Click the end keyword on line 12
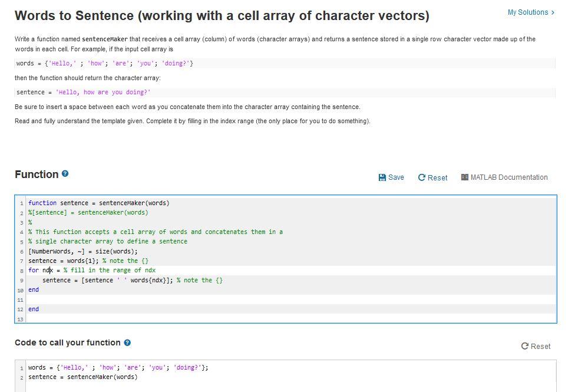The height and width of the screenshot is (392, 568). point(34,309)
